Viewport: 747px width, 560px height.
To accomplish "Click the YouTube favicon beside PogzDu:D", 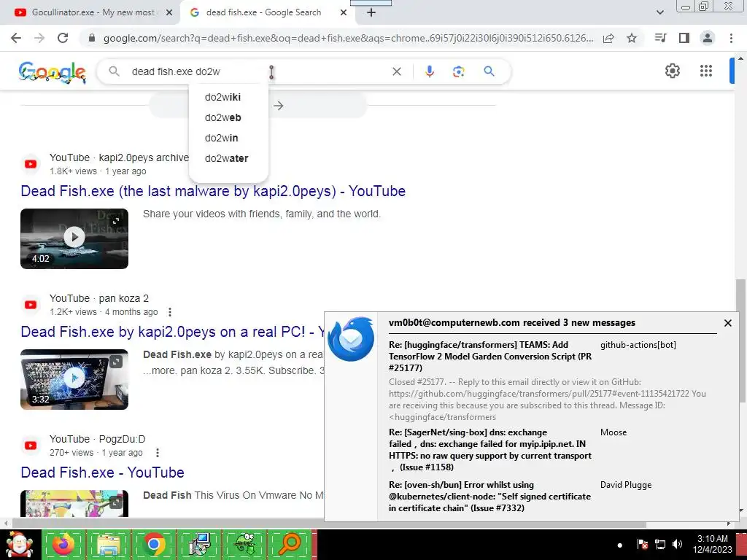I will coord(31,446).
